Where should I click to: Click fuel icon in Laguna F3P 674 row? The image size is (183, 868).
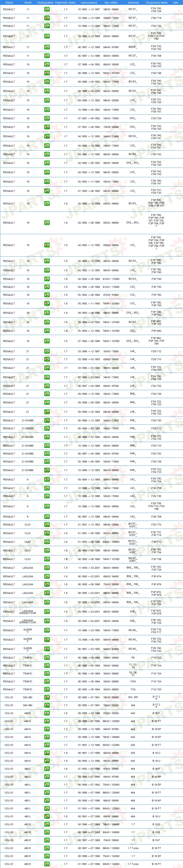[47, 577]
